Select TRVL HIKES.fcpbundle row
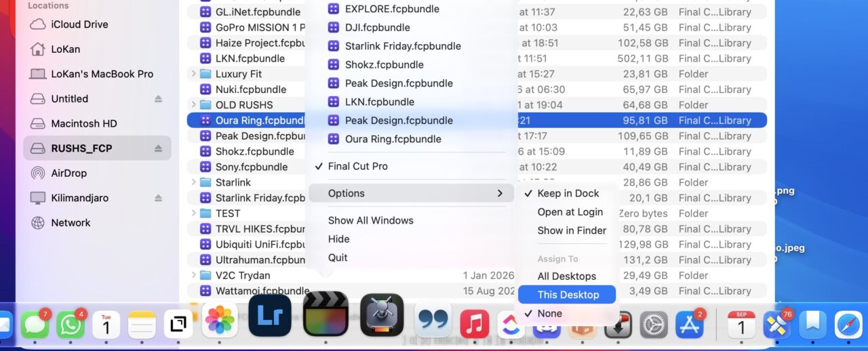This screenshot has height=351, width=868. coord(477,229)
